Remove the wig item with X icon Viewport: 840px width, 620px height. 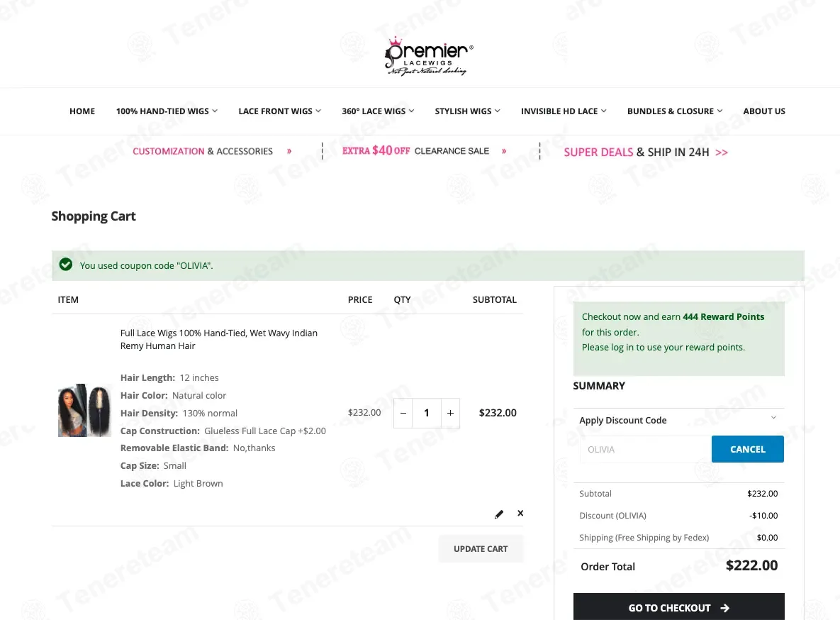520,514
